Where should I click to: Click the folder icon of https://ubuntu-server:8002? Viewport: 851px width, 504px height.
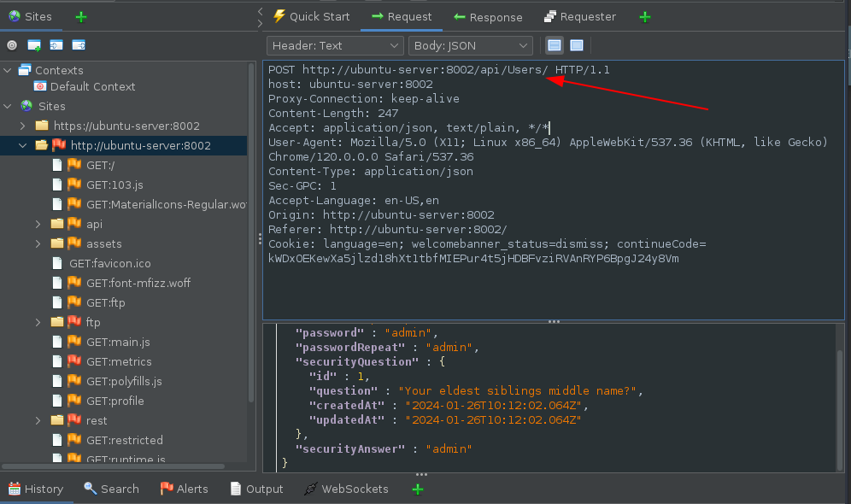tap(42, 126)
